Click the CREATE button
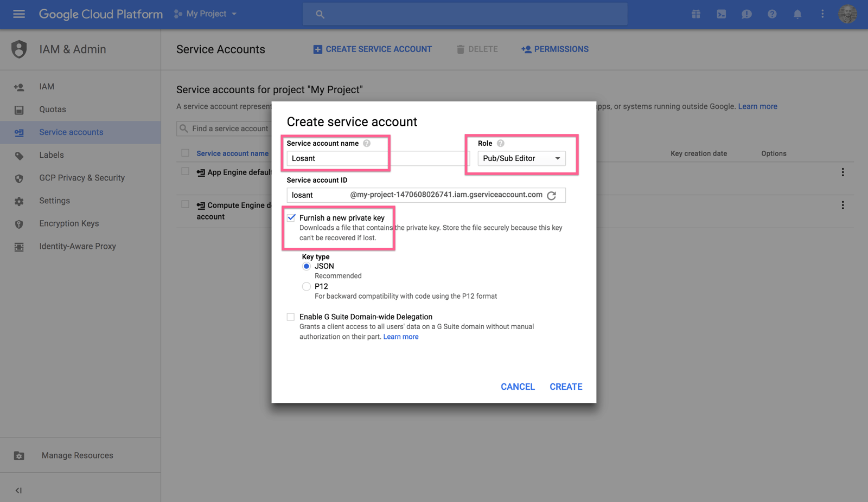868x502 pixels. click(566, 387)
